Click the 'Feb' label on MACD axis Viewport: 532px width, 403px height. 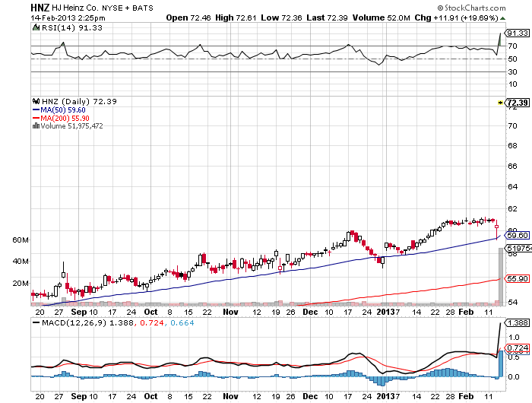point(466,396)
